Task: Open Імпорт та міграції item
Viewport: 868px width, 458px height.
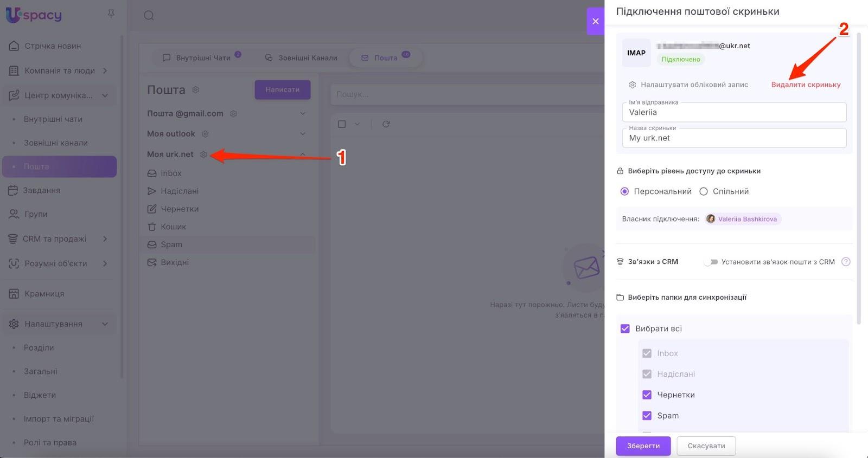Action: click(59, 419)
